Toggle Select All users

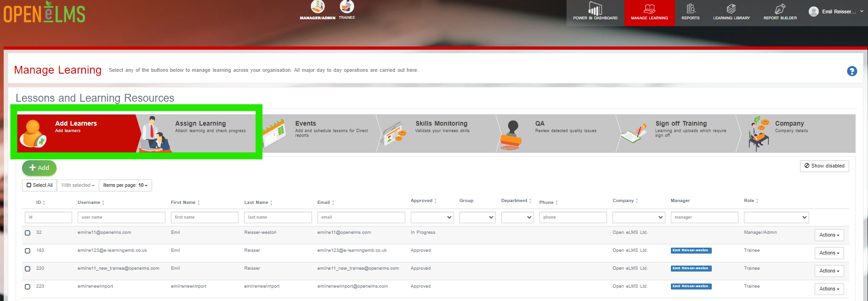click(40, 185)
